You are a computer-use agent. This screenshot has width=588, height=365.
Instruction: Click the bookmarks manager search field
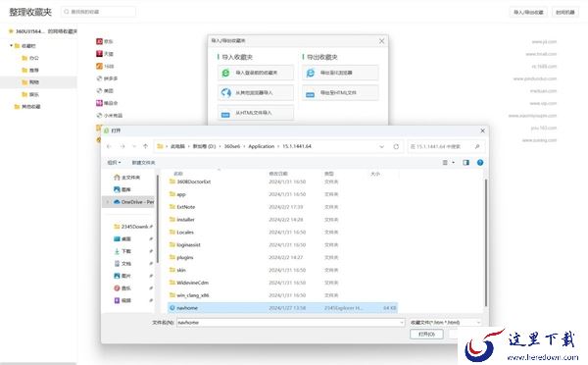[x=98, y=12]
